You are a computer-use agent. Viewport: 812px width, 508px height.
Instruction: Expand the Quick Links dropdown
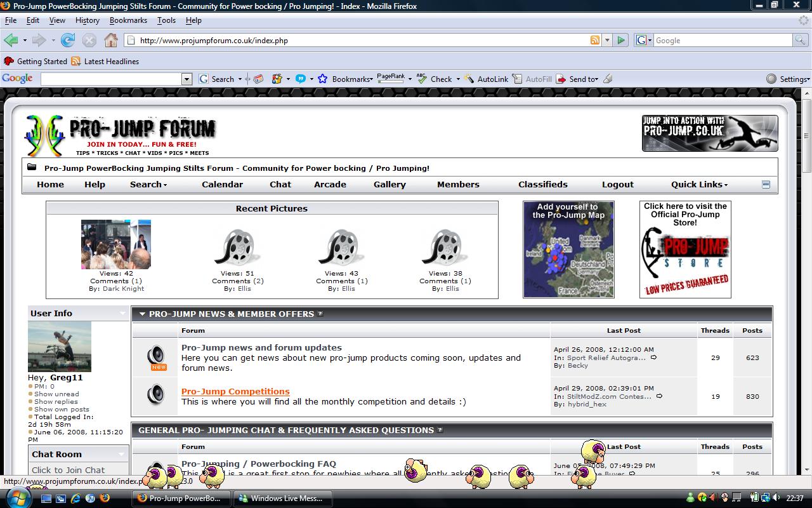699,184
